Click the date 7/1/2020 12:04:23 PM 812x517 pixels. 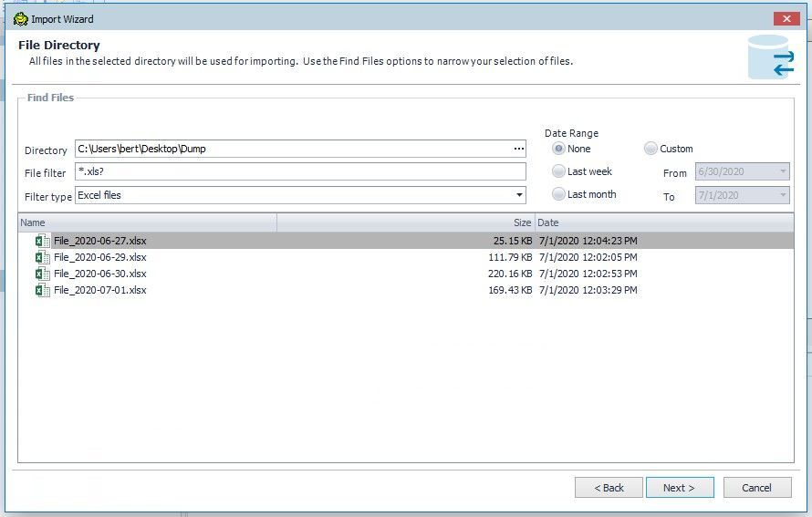click(588, 241)
